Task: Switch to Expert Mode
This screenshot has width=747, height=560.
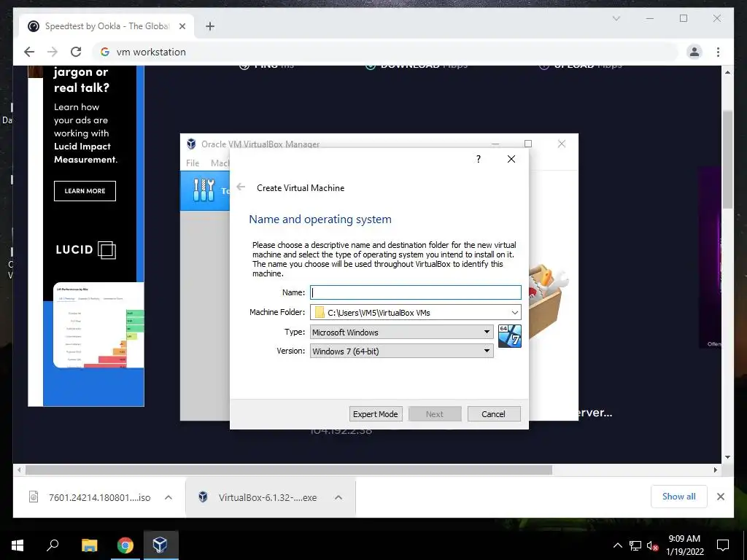Action: coord(376,414)
